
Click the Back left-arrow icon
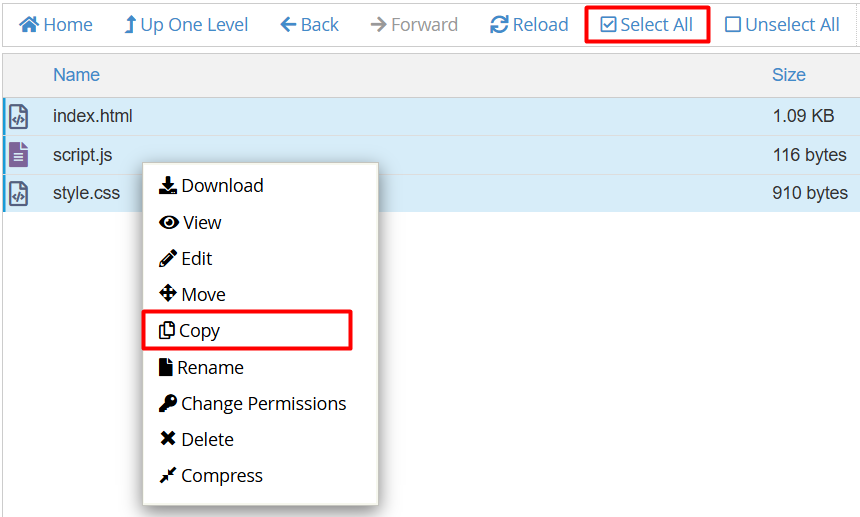(x=288, y=24)
